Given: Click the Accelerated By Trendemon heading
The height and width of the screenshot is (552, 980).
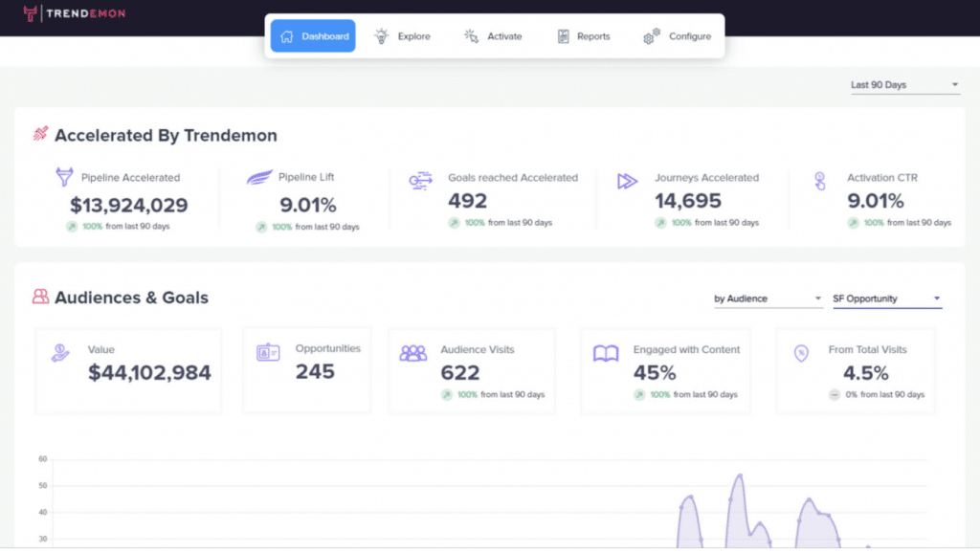Looking at the screenshot, I should (x=166, y=136).
